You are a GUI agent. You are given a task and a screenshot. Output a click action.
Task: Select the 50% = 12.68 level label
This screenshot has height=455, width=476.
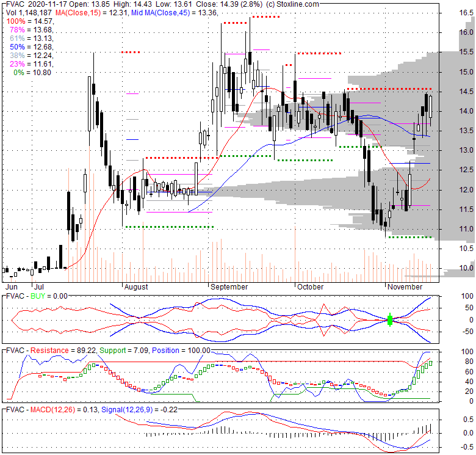pyautogui.click(x=31, y=47)
